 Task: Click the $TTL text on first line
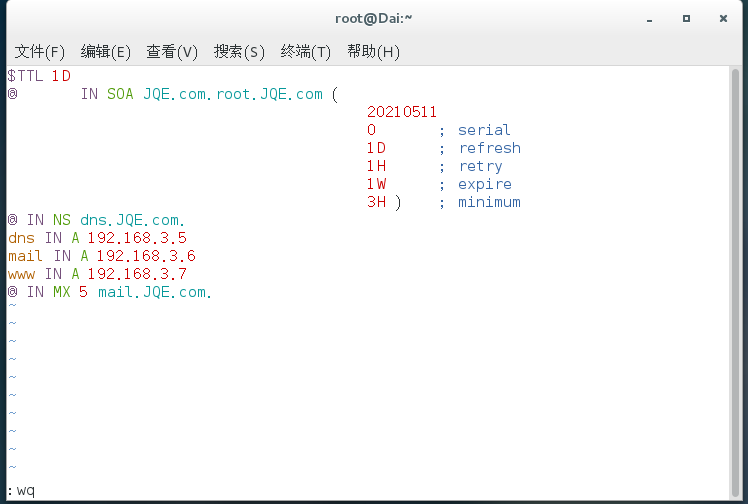pyautogui.click(x=25, y=76)
